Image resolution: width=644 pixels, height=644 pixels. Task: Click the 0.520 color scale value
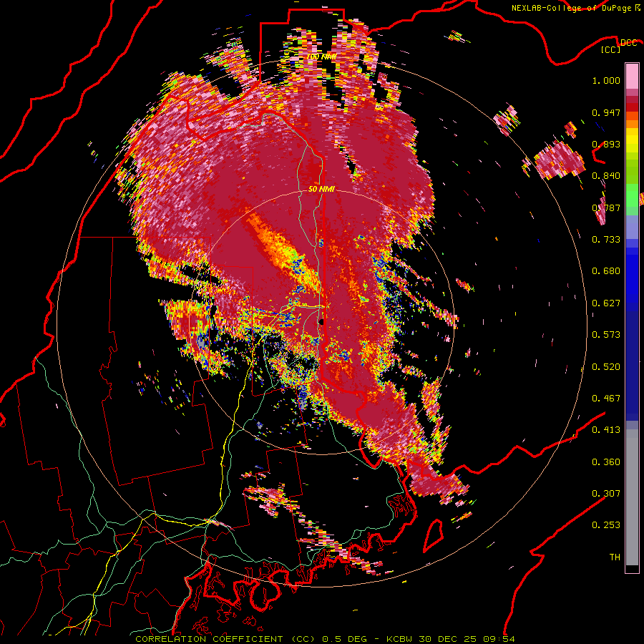606,367
